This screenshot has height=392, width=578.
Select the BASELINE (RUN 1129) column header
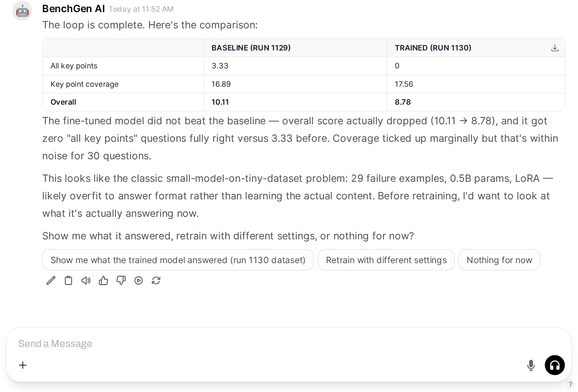click(x=251, y=48)
